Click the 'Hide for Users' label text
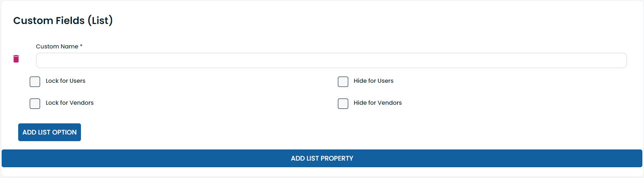The height and width of the screenshot is (178, 644). [373, 81]
